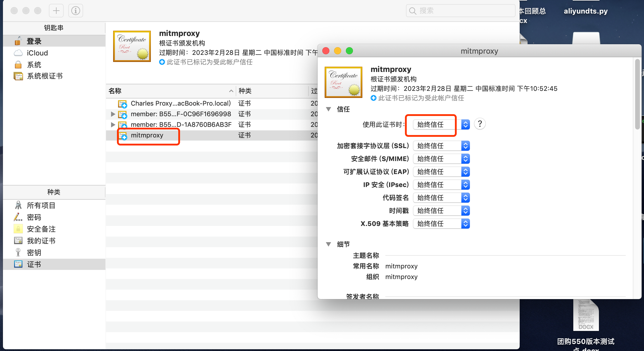The width and height of the screenshot is (644, 351).
Task: Collapse the 信任 section
Action: (x=329, y=109)
